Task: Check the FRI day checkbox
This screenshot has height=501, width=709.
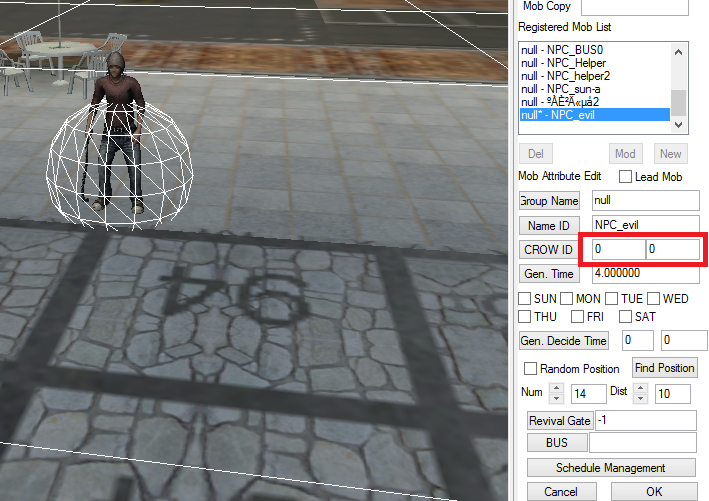Action: (577, 317)
